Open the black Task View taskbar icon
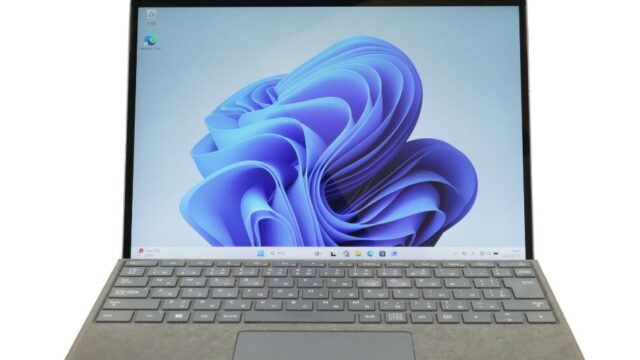 coord(333,253)
